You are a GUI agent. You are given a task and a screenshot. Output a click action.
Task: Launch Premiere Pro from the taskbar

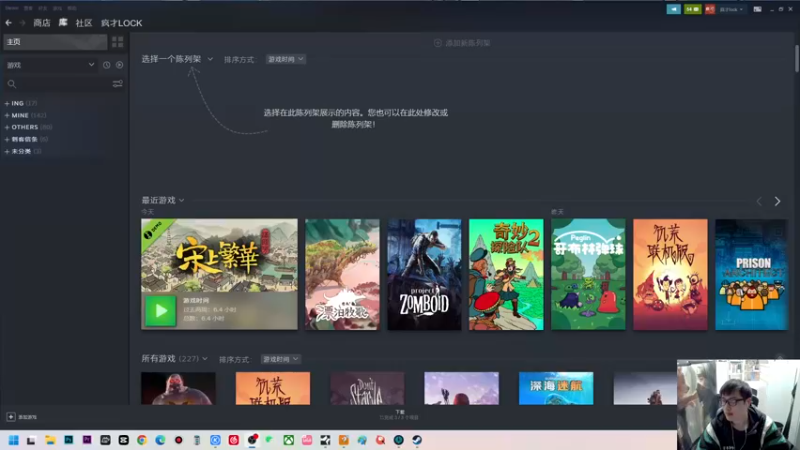[87, 440]
